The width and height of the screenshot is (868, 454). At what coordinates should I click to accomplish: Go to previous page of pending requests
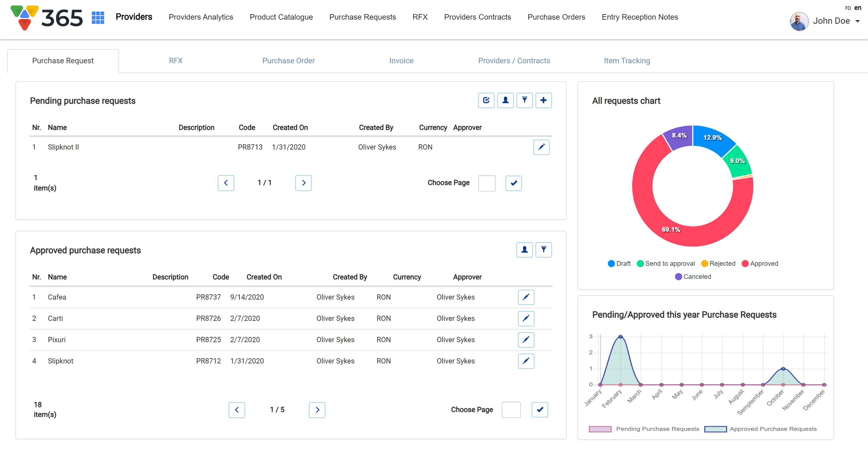[226, 183]
